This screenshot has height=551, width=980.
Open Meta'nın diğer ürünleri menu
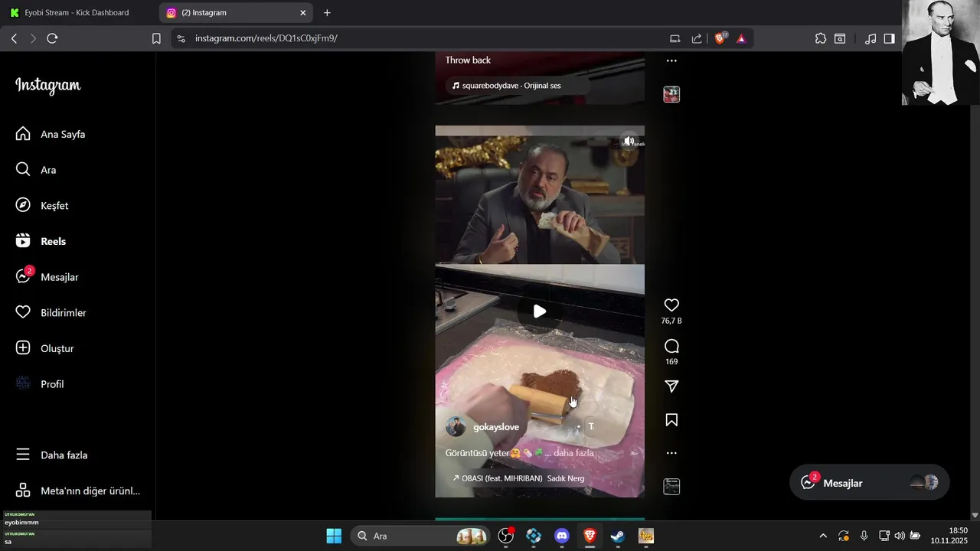tap(78, 491)
